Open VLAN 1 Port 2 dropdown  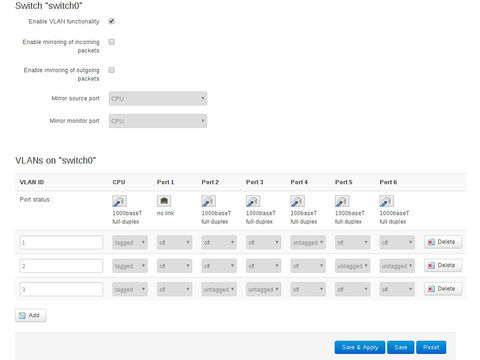219,242
